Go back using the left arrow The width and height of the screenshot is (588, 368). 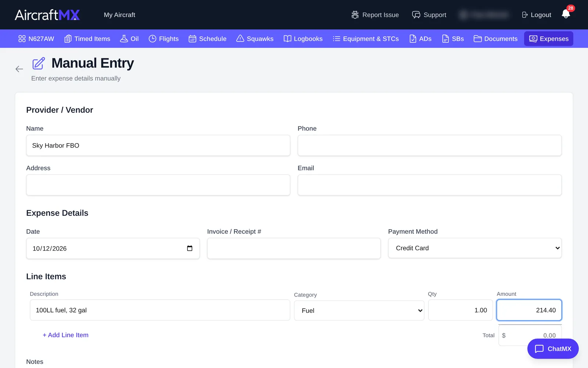pos(19,69)
